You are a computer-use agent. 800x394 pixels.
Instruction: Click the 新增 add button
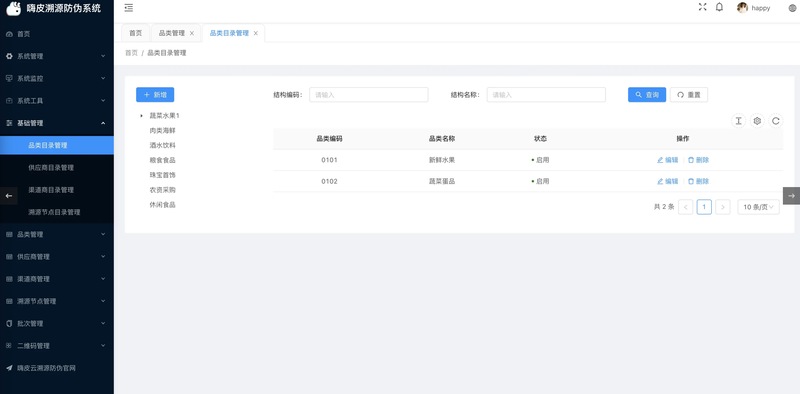coord(155,95)
